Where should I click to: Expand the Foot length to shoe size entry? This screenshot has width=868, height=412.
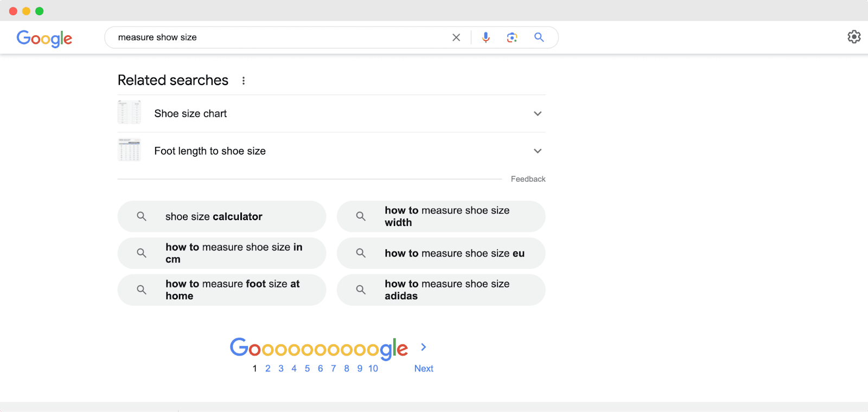537,151
